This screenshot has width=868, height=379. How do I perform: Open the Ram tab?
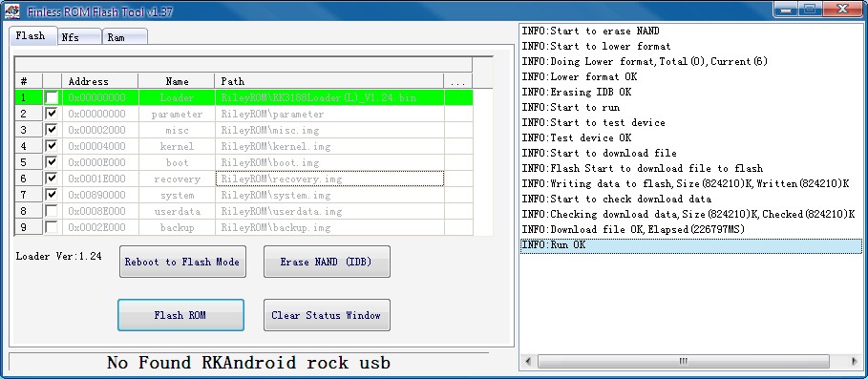tap(125, 37)
